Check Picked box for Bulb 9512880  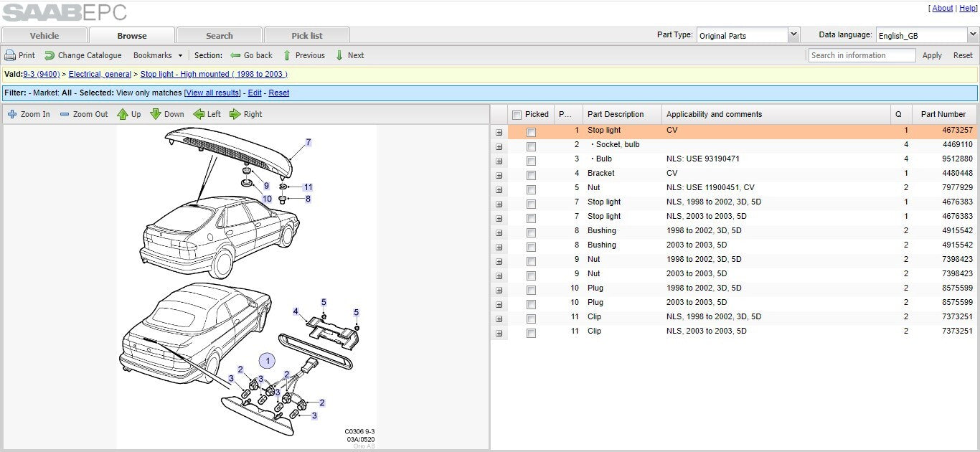pos(531,161)
